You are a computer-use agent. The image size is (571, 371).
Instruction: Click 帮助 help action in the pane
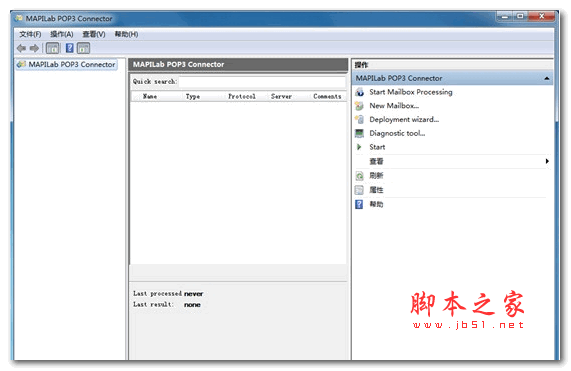click(376, 204)
